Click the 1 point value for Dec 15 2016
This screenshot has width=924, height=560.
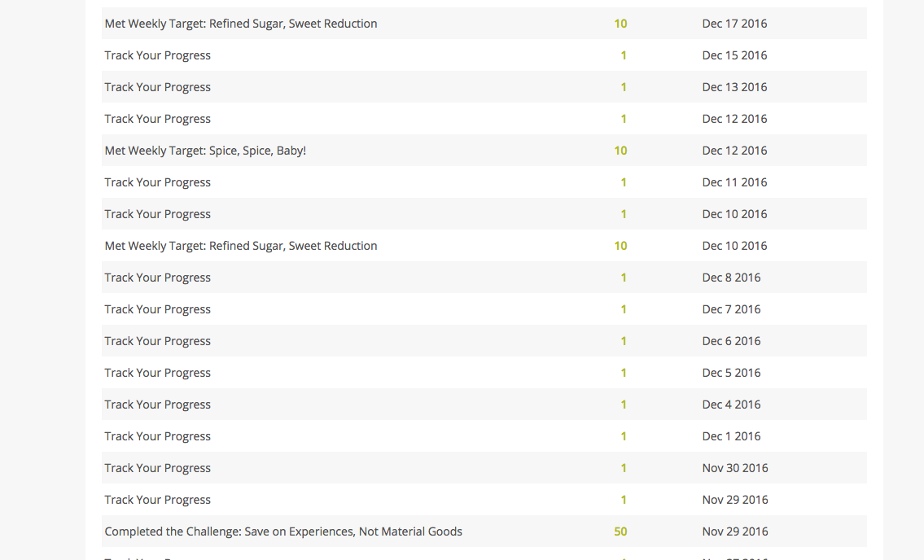coord(624,55)
